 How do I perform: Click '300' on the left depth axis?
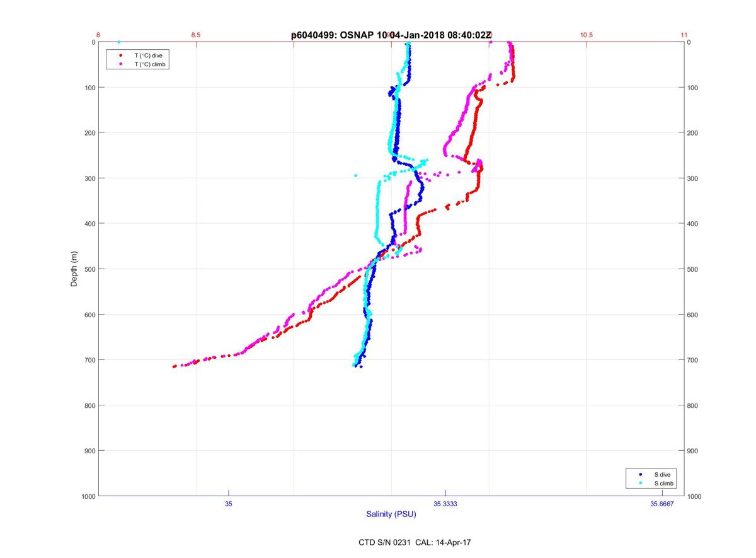90,178
